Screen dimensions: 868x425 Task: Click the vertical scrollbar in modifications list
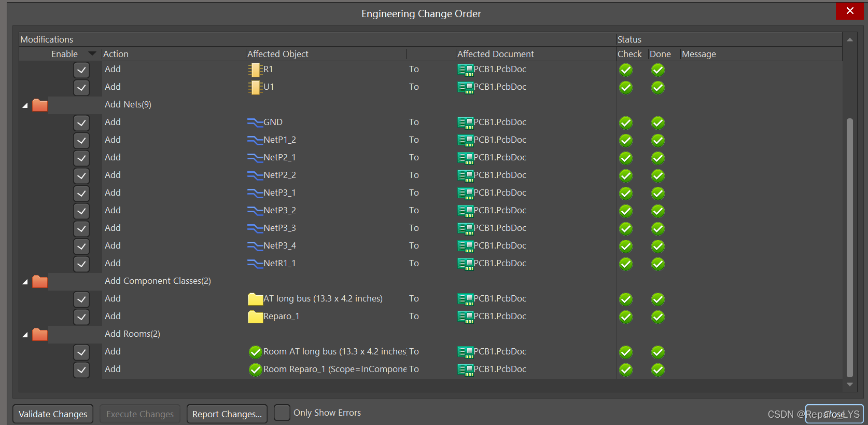pos(849,247)
